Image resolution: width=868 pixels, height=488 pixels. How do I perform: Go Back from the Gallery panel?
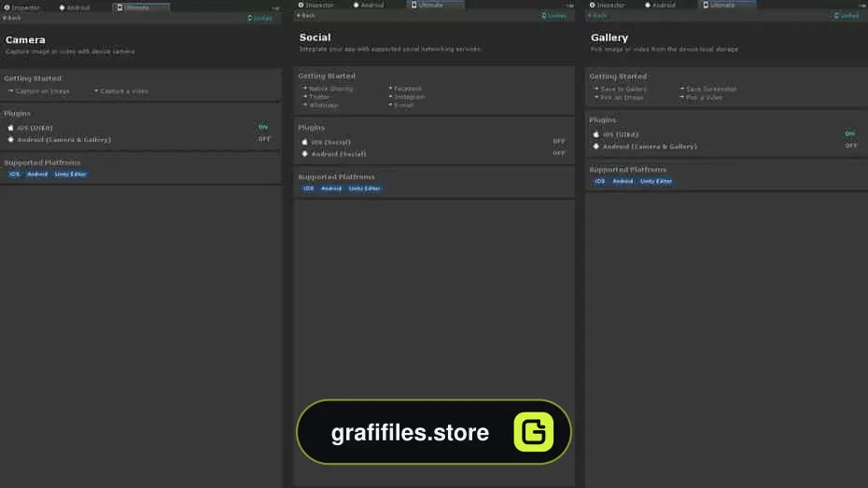(597, 16)
